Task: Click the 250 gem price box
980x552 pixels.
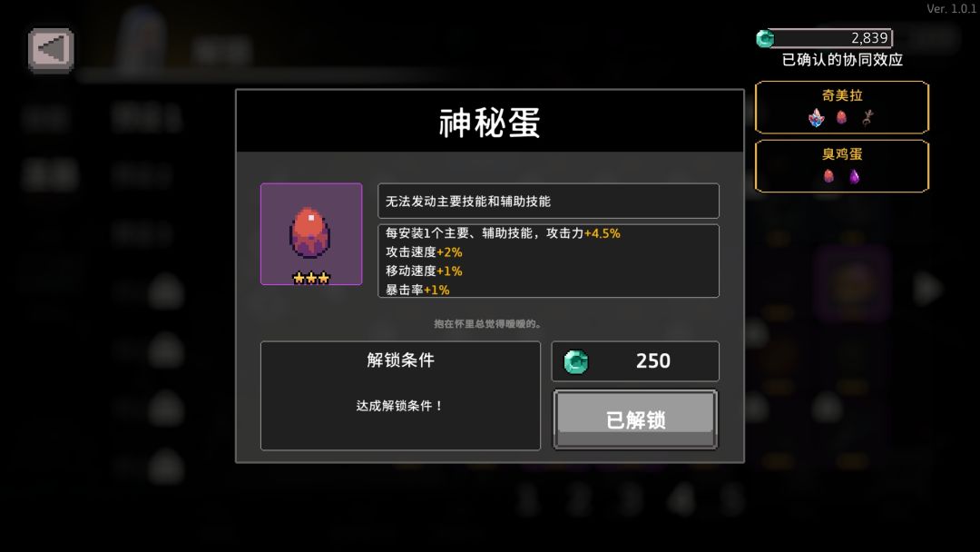Action: [x=635, y=361]
